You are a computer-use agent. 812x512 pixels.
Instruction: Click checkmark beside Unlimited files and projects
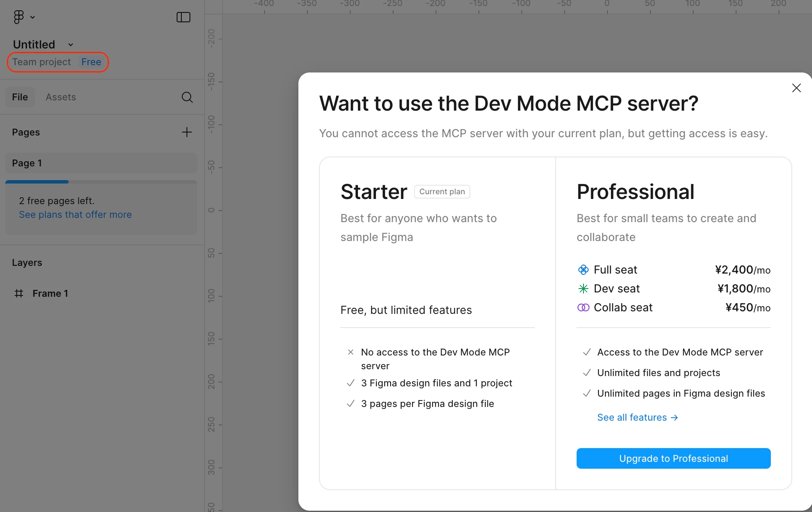coord(587,373)
